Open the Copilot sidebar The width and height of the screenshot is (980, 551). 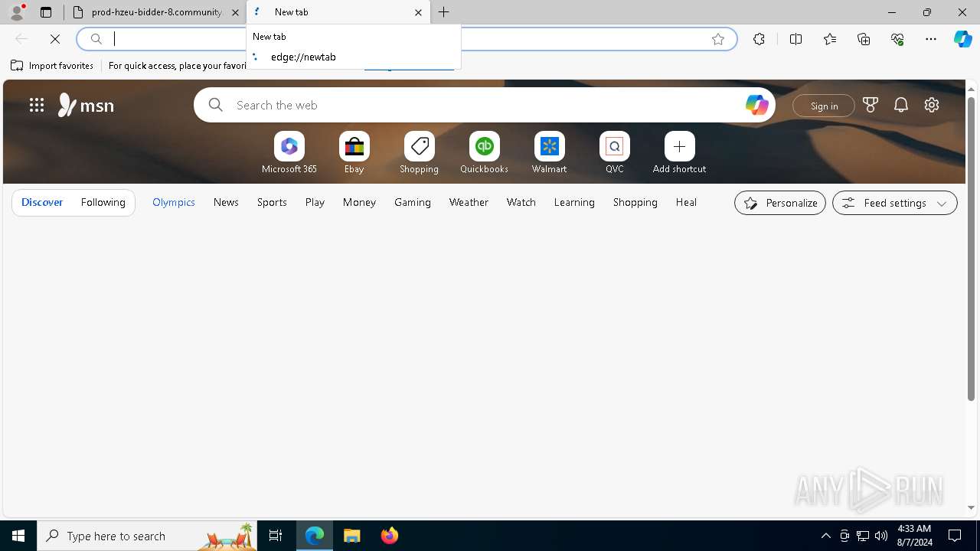pyautogui.click(x=963, y=39)
